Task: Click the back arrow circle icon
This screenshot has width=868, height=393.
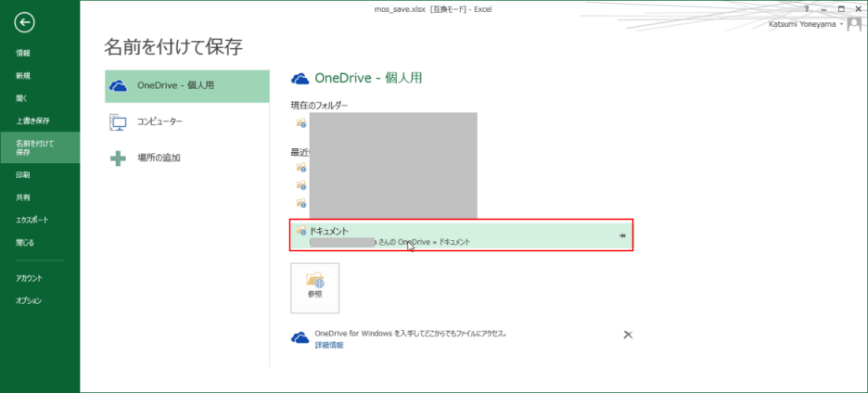Action: (x=25, y=22)
